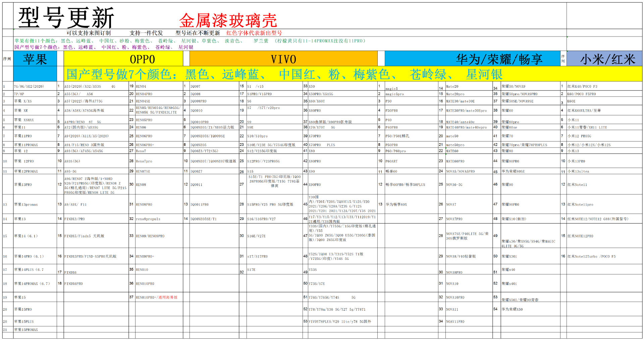
Task: Click the IQOONEO5SE/T1 cell
Action: pos(214,219)
